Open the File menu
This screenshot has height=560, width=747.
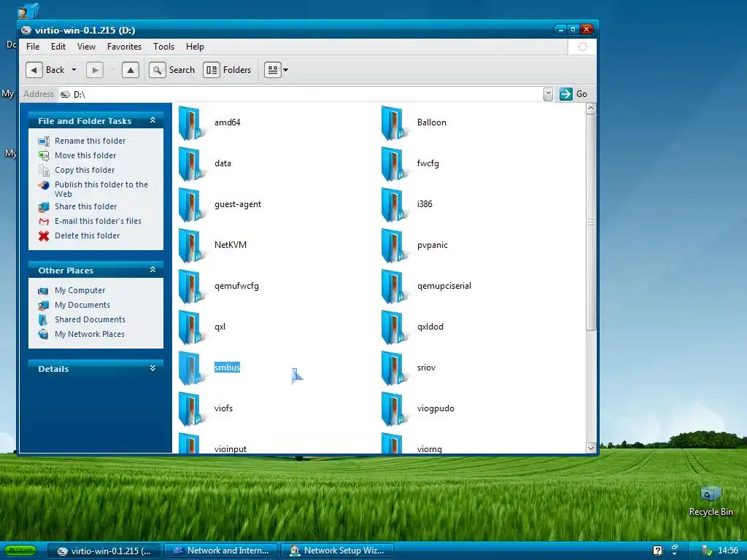point(33,47)
